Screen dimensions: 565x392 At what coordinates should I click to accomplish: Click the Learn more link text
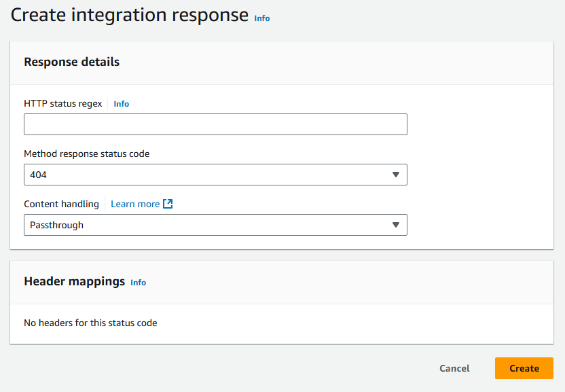135,204
